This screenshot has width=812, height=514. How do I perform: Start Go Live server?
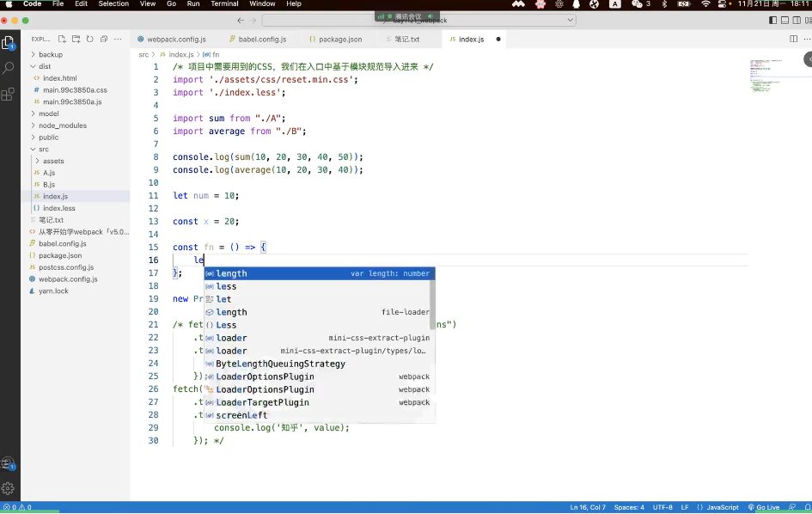pos(764,507)
